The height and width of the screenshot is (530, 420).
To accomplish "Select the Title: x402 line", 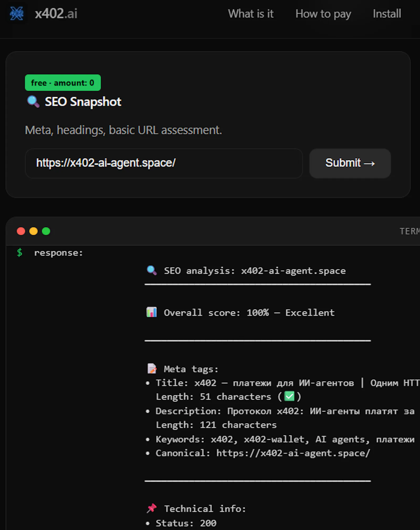I will (288, 383).
